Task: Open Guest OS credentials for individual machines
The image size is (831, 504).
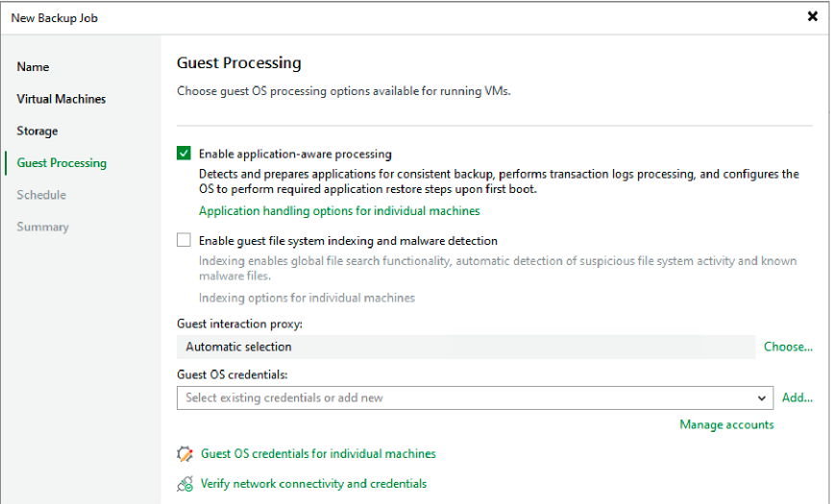Action: click(318, 454)
